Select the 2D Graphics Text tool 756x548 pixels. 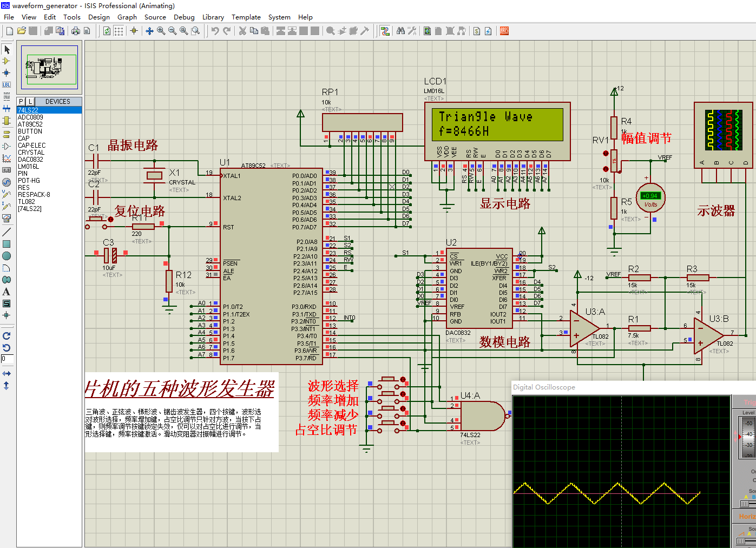[x=6, y=292]
